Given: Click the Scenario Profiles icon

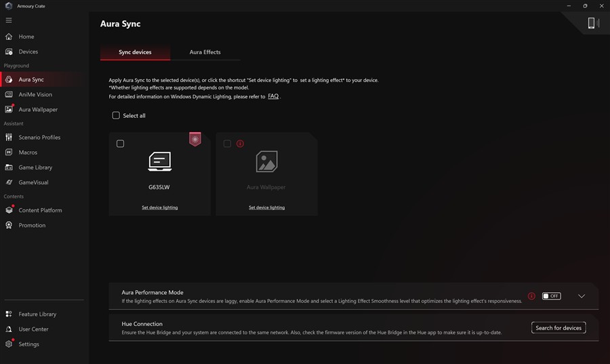Looking at the screenshot, I should point(9,138).
